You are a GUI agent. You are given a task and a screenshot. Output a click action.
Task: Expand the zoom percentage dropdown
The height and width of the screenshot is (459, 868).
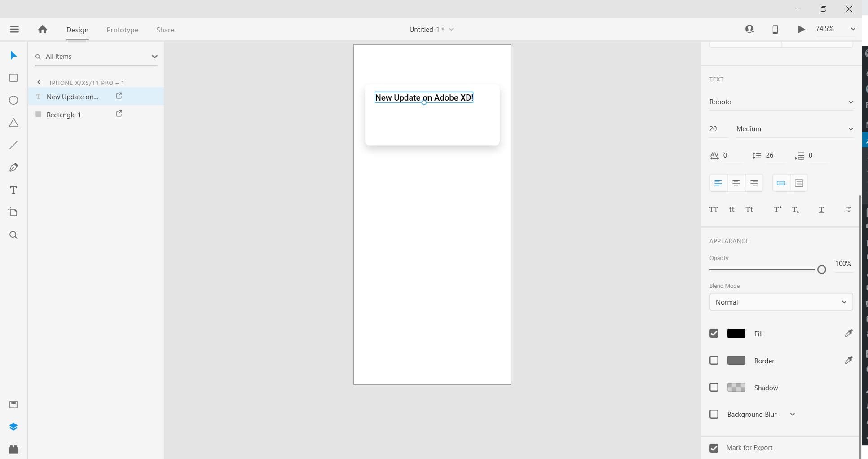pos(853,29)
